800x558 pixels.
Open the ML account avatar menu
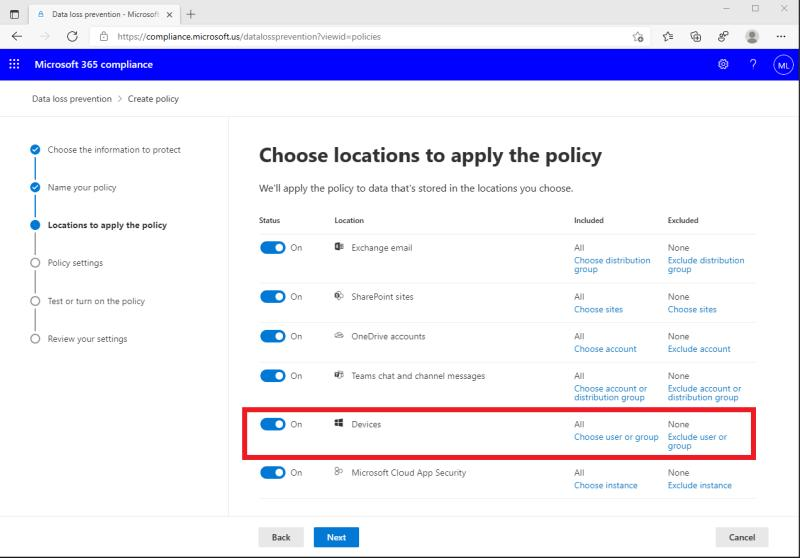pos(783,64)
